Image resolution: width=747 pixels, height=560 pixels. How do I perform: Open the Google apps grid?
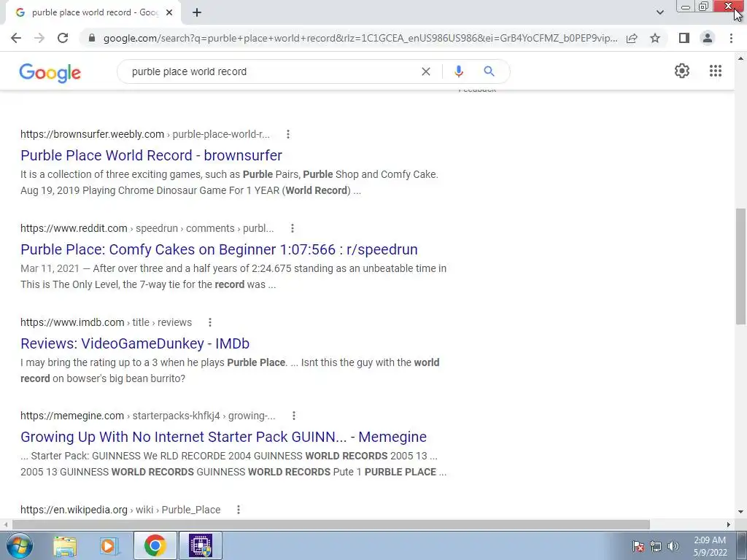(715, 71)
